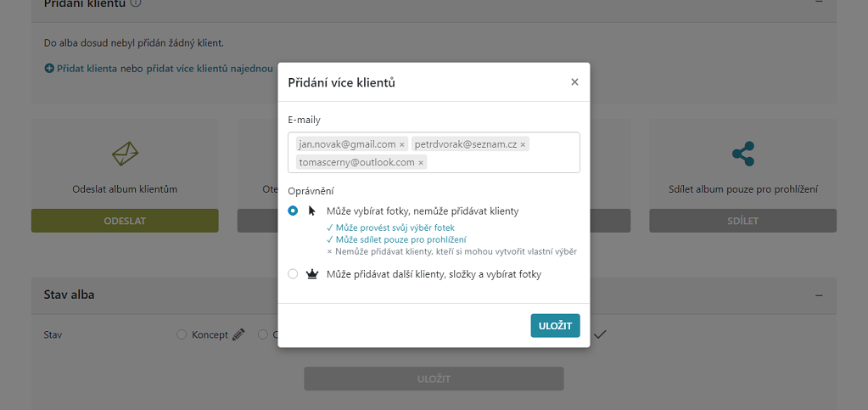Collapse the Přidání klientů section
Viewport: 868px width, 410px height.
(819, 3)
